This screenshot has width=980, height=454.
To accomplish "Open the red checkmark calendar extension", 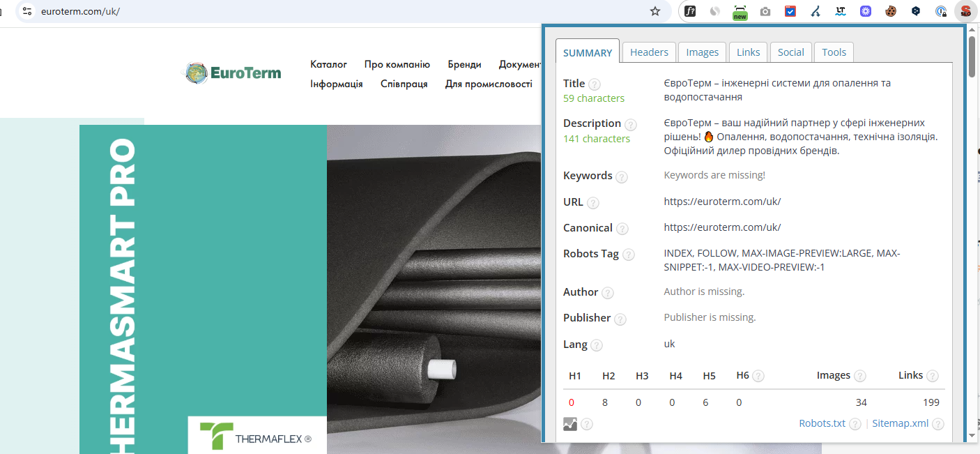I will tap(790, 11).
